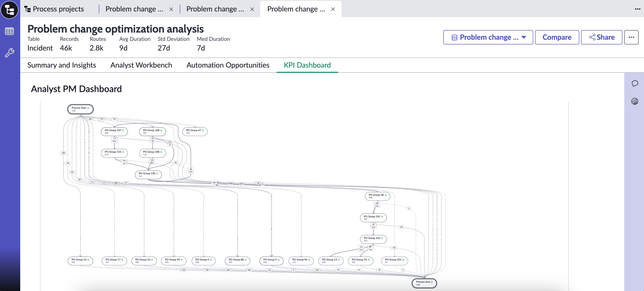Select the KPI Dashboard tab
The height and width of the screenshot is (291, 644).
click(307, 65)
